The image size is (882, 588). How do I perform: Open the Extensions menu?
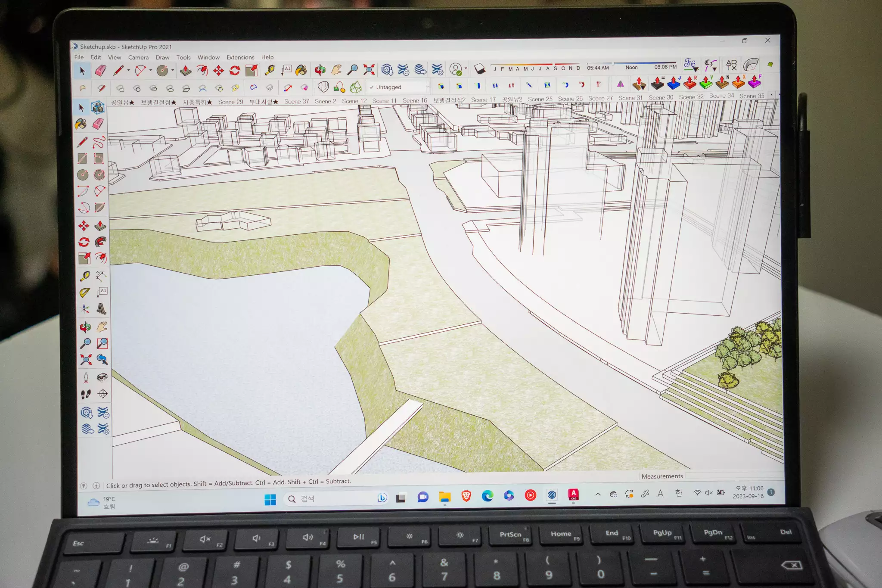[x=240, y=57]
